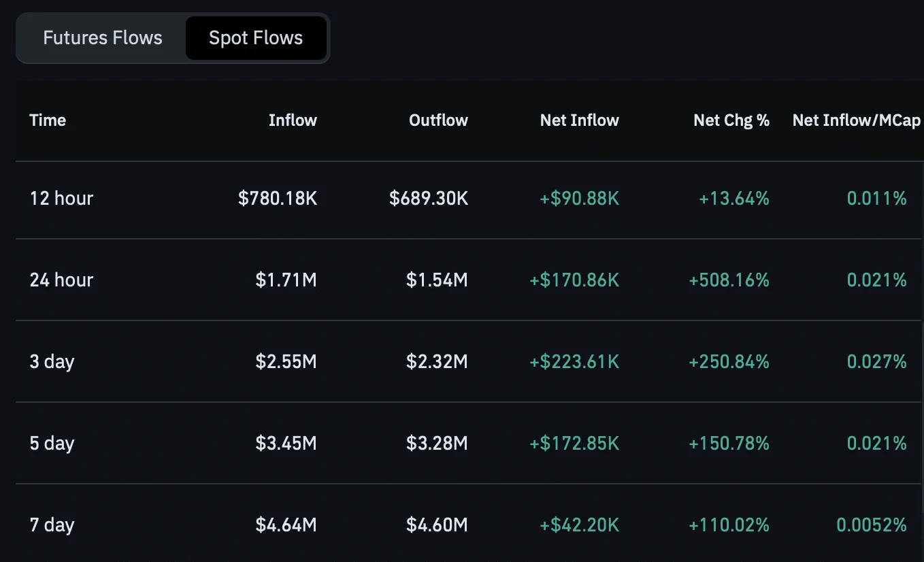Screen dimensions: 924x562
Task: Sort by the Inflow column header
Action: click(293, 120)
